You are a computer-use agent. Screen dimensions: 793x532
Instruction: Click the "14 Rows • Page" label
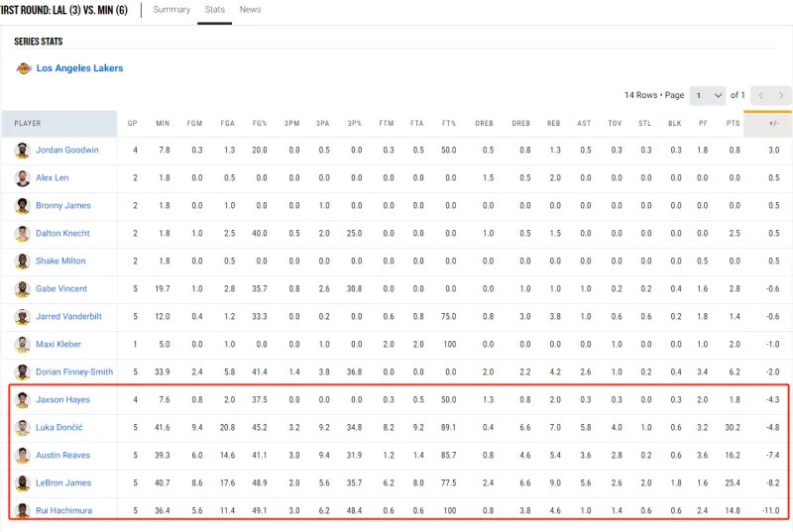coord(654,95)
